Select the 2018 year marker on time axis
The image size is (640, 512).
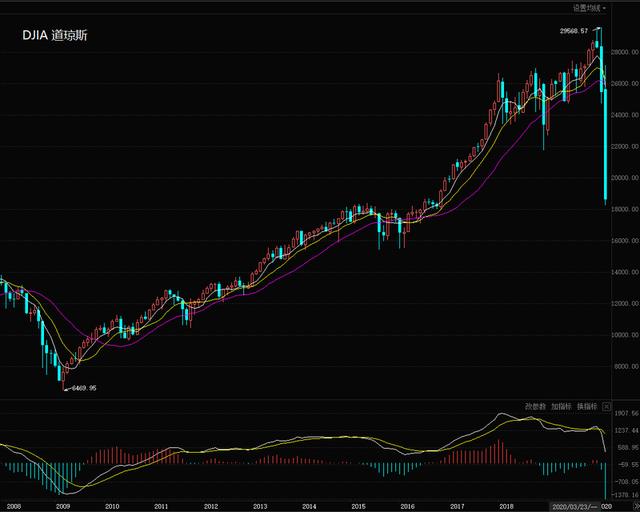(506, 506)
